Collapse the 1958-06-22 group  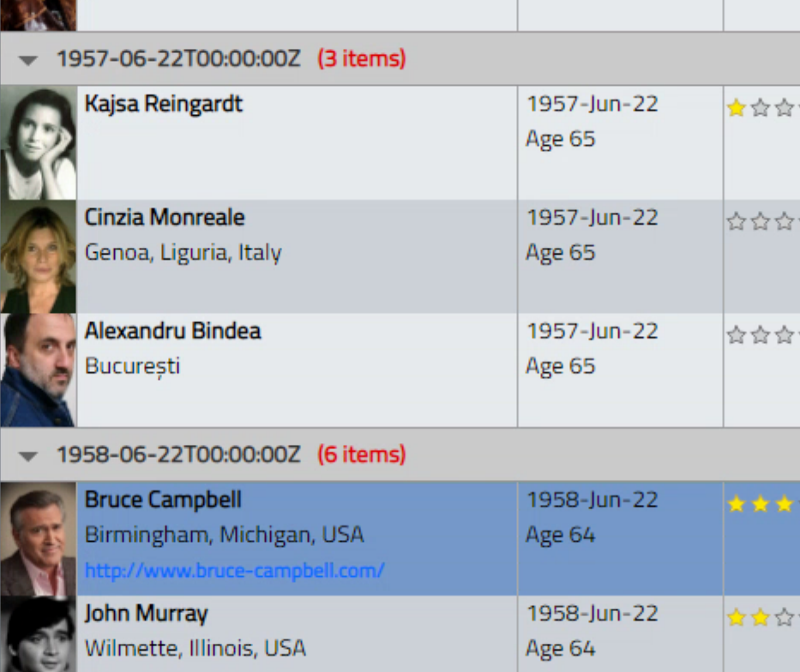(x=28, y=456)
